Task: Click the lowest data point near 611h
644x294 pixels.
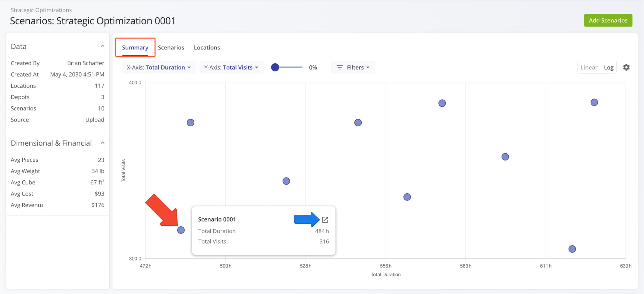Action: (572, 249)
